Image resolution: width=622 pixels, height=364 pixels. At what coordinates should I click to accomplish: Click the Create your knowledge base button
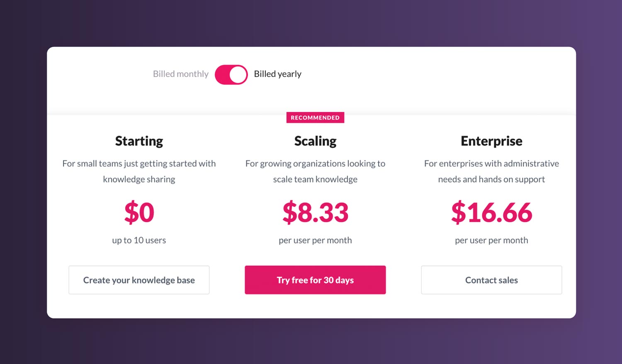click(139, 280)
